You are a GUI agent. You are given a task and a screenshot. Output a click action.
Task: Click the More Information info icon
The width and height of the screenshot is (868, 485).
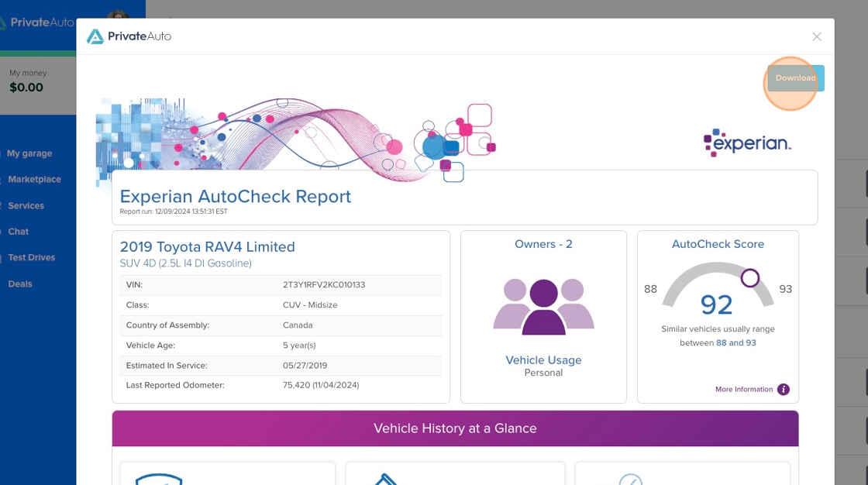point(784,389)
